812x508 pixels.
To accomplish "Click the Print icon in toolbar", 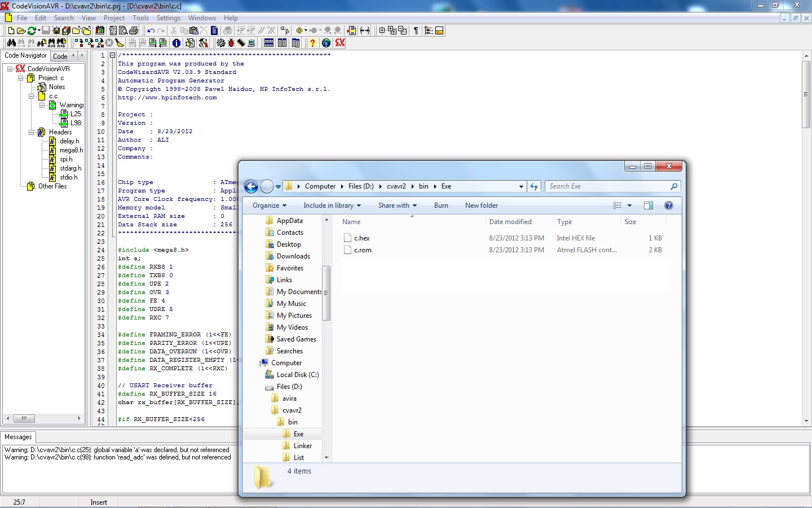I will tap(134, 30).
